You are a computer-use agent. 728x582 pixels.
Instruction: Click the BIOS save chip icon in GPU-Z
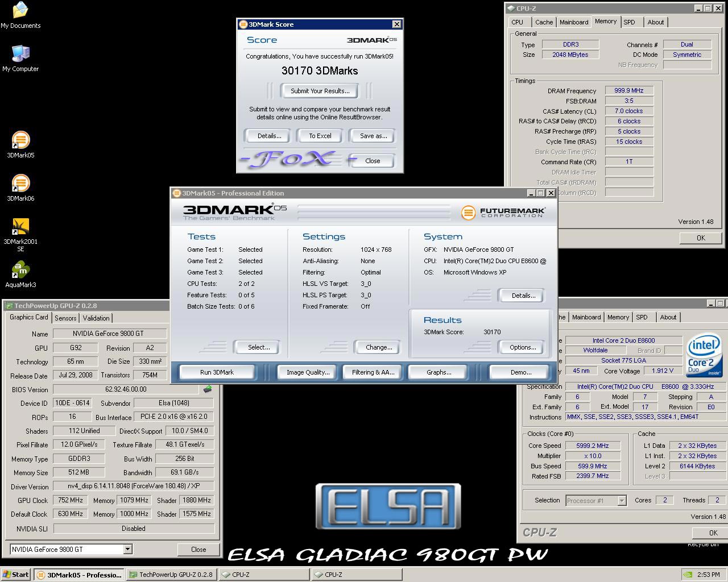pyautogui.click(x=208, y=389)
